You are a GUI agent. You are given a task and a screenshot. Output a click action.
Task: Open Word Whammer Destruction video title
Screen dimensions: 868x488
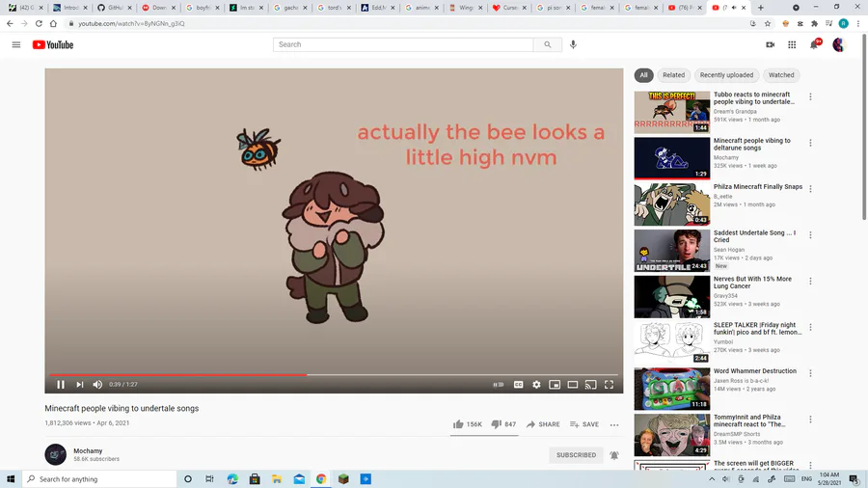tap(754, 371)
